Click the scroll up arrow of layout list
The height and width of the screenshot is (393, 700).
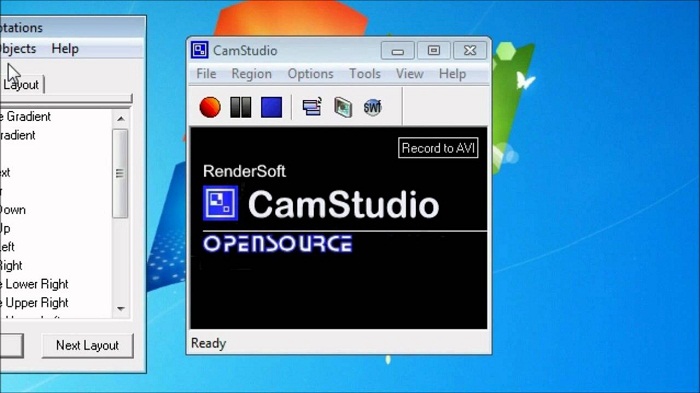tap(121, 119)
